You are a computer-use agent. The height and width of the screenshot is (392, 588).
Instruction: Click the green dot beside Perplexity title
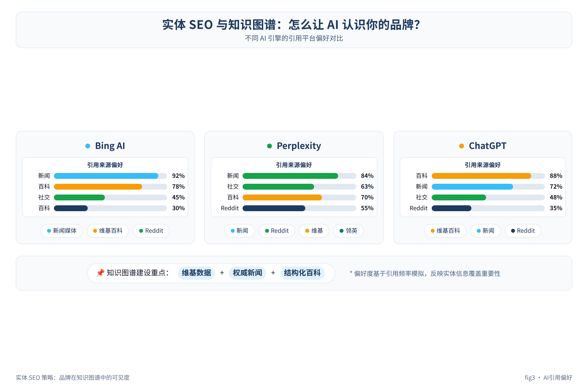click(269, 146)
